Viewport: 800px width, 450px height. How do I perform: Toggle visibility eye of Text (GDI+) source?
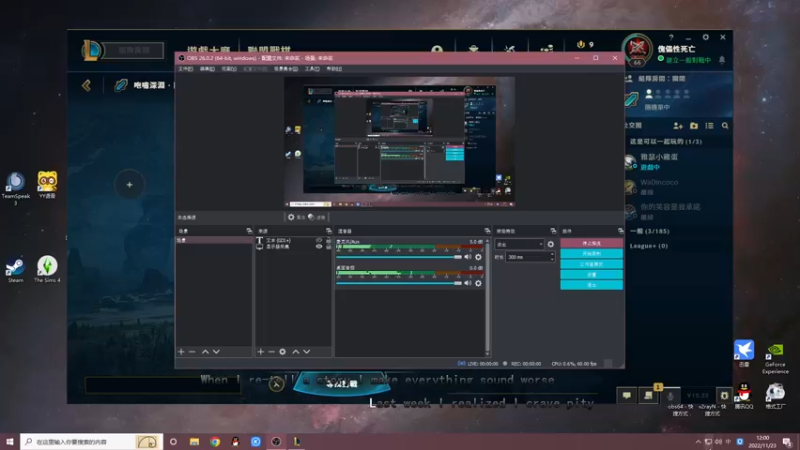coord(319,240)
